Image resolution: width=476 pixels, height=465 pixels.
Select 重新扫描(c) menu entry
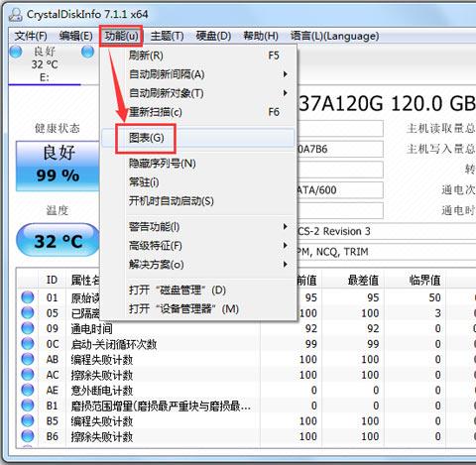[197, 112]
